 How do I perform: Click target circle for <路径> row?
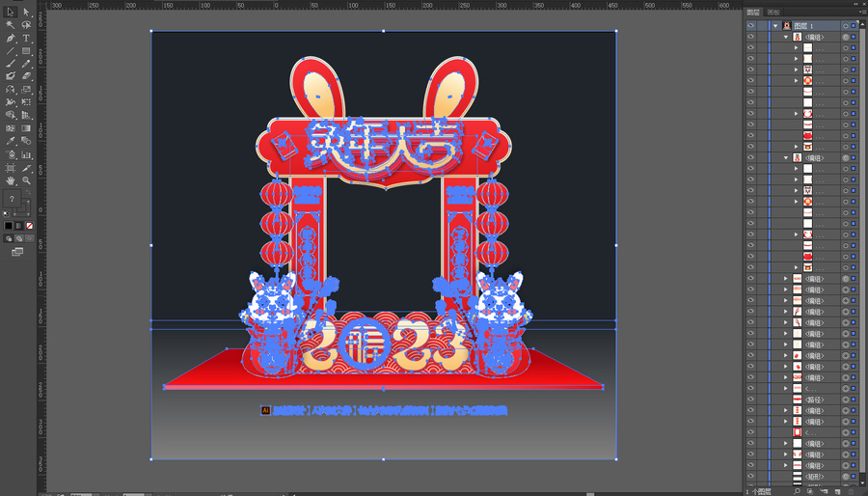[x=845, y=400]
